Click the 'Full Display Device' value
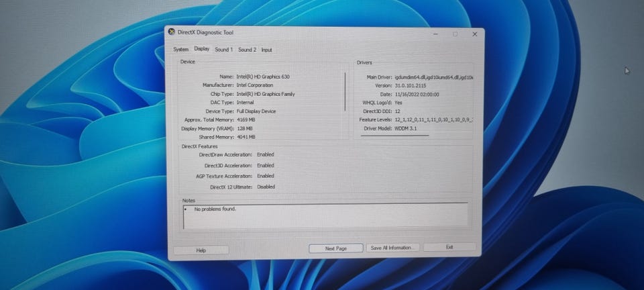Viewport: 644px width, 290px height. pos(256,111)
